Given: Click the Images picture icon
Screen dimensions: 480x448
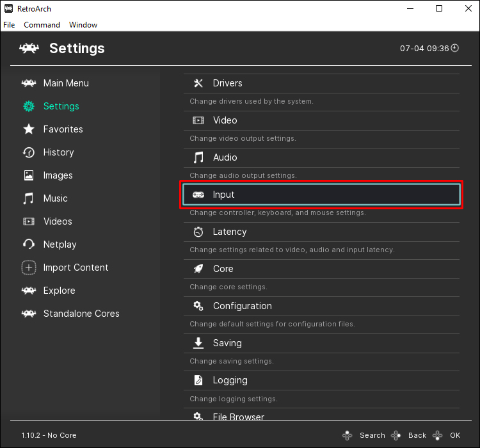Looking at the screenshot, I should click(29, 175).
